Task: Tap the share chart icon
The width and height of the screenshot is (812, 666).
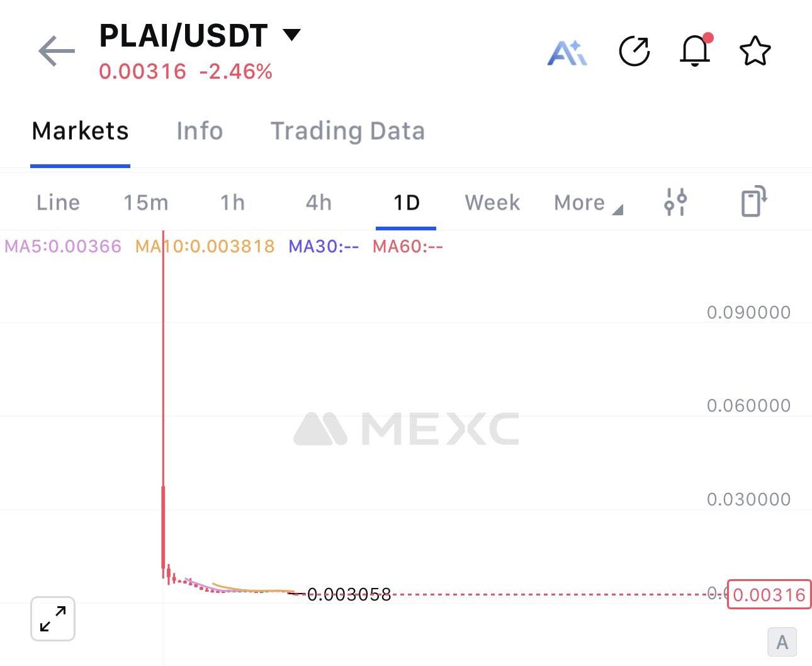Action: click(634, 52)
